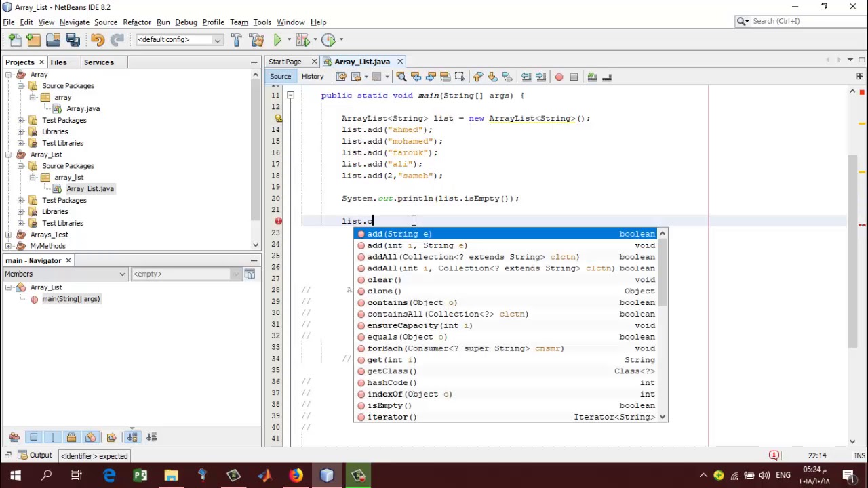
Task: Open the Output window button
Action: 35,455
